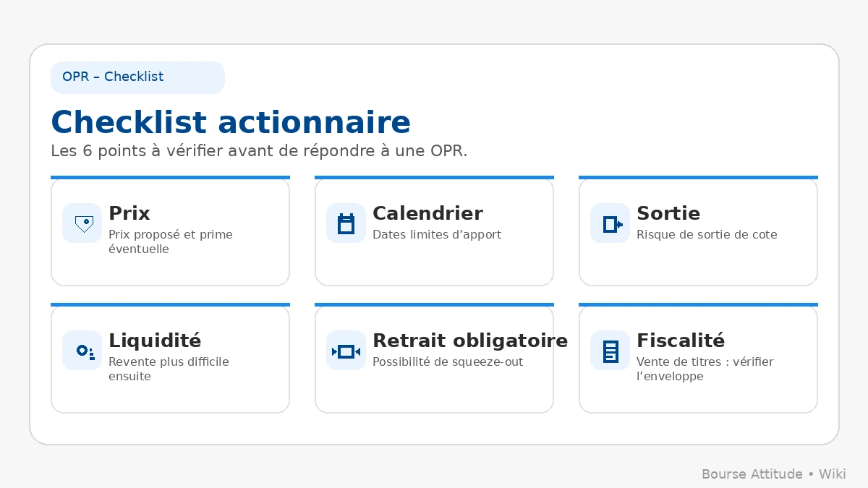
Task: Click the Fiscalité document icon
Action: tap(610, 351)
